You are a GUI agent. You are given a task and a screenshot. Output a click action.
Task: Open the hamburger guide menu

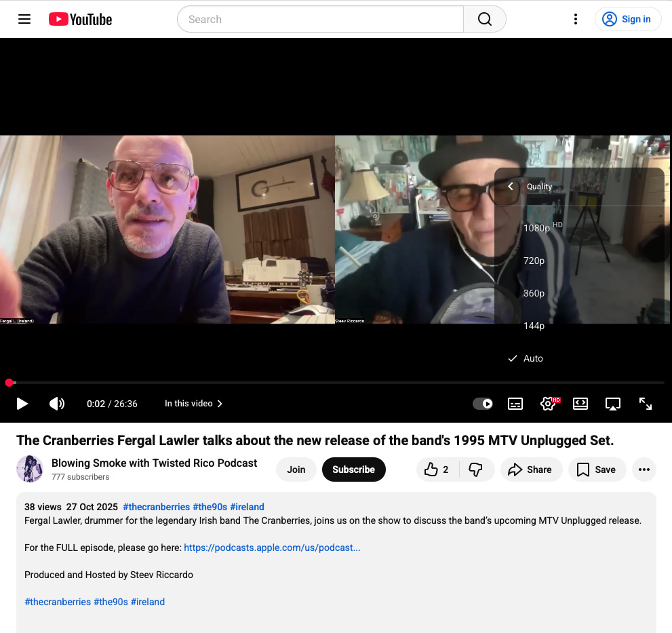point(24,19)
